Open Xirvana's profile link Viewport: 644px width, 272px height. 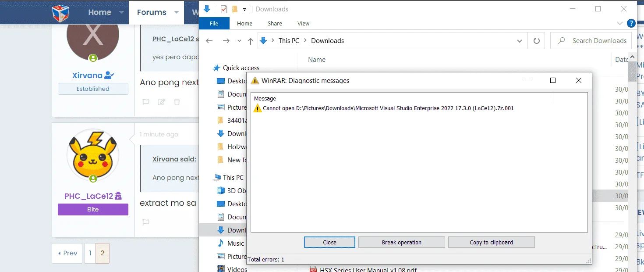(87, 75)
